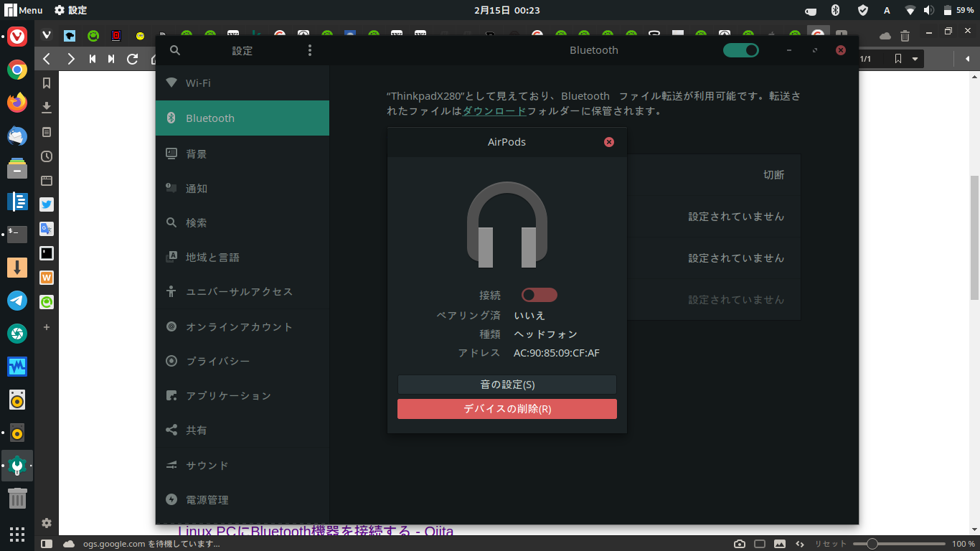Viewport: 980px width, 551px height.
Task: Toggle tab tiling icon in status bar
Action: point(760,544)
